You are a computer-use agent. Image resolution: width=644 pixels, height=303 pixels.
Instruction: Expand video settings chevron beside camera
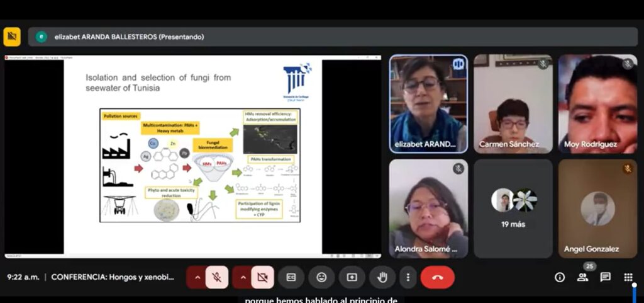(x=243, y=277)
